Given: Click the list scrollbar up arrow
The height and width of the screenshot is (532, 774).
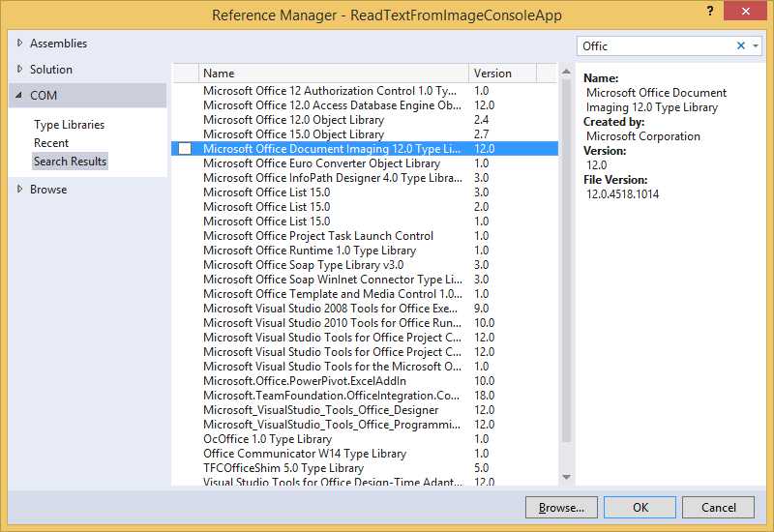Looking at the screenshot, I should point(566,72).
